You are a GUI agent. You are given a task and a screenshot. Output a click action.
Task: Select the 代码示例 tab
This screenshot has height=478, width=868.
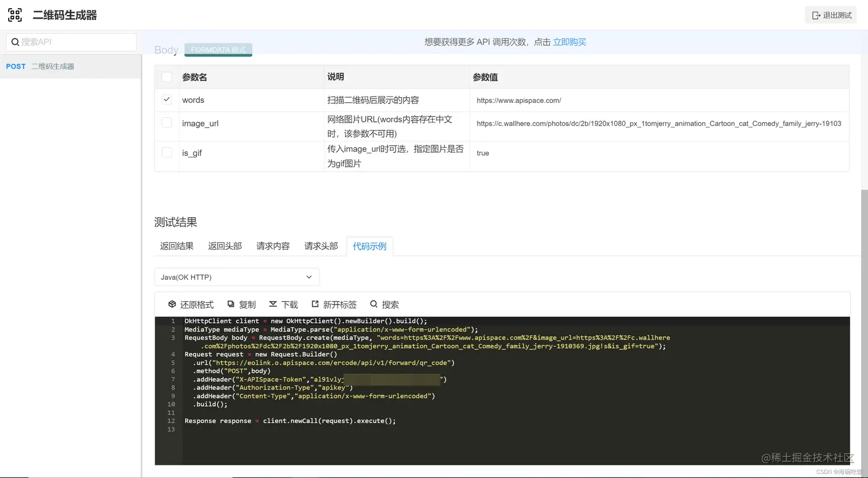pos(370,246)
